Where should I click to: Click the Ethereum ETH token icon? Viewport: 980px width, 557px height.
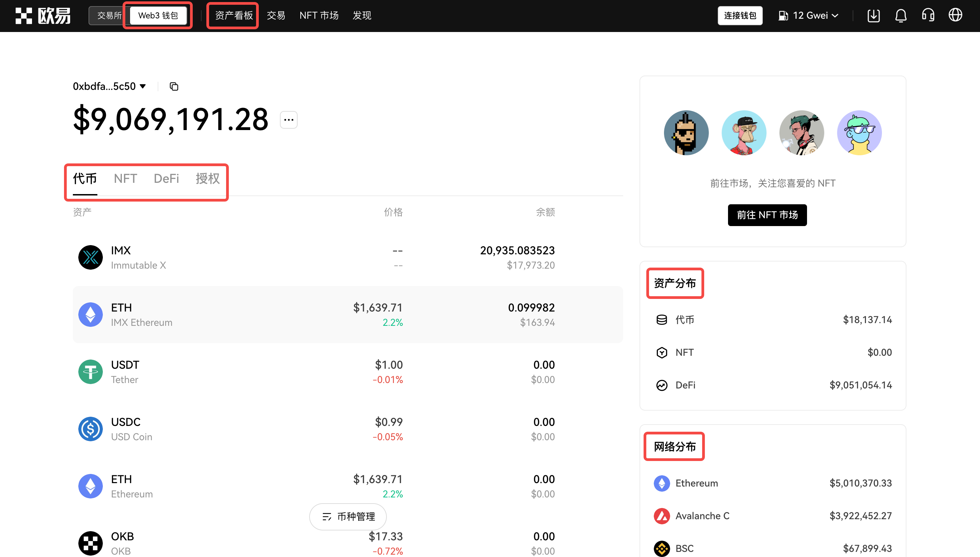(90, 486)
